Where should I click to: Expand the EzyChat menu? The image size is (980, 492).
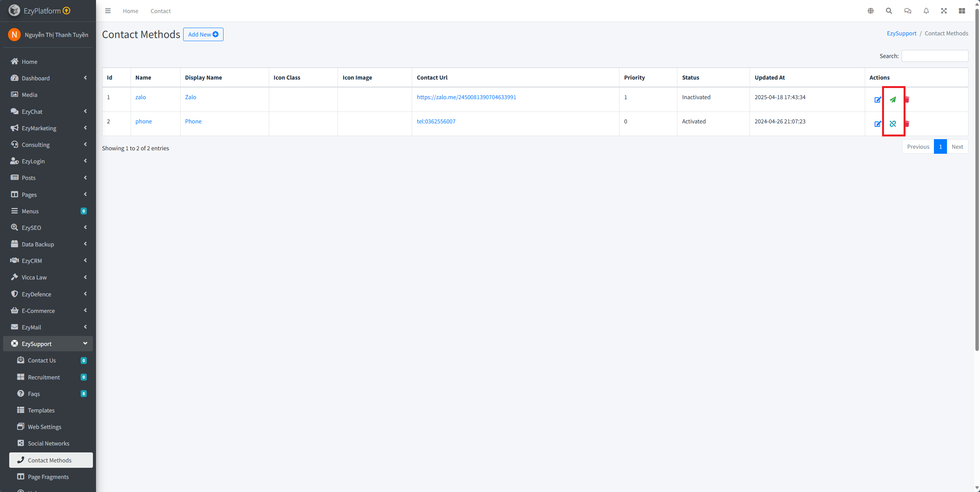click(48, 111)
